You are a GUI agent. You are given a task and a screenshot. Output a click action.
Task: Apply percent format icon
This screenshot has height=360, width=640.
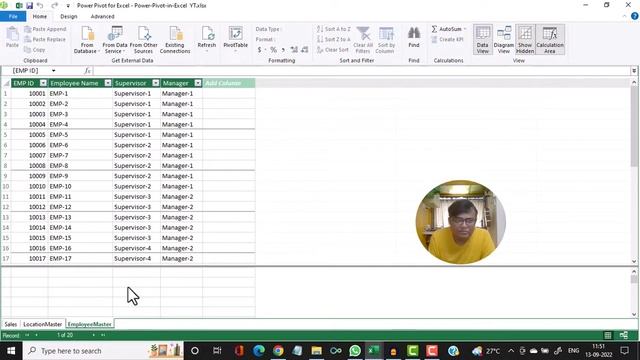point(273,50)
